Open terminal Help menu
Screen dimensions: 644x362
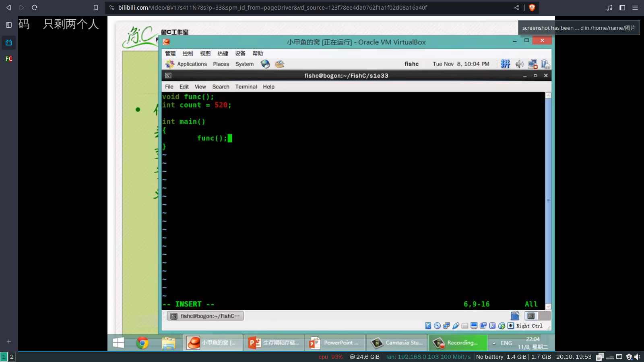pos(268,87)
